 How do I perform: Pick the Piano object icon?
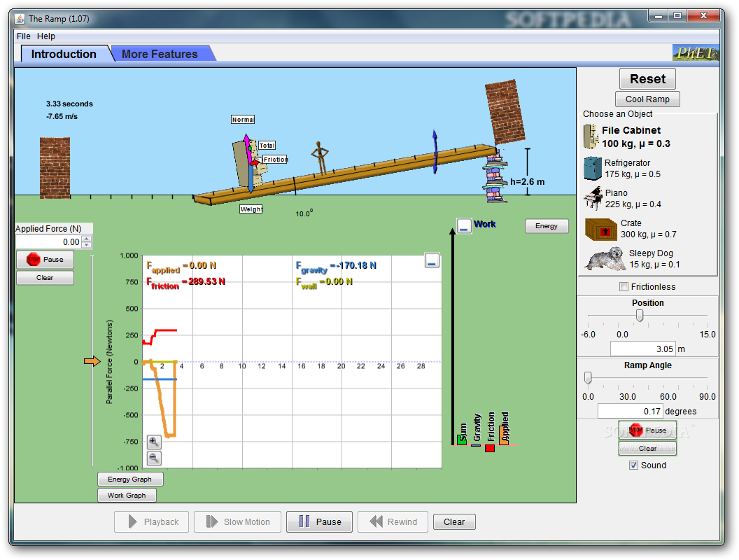[x=593, y=198]
